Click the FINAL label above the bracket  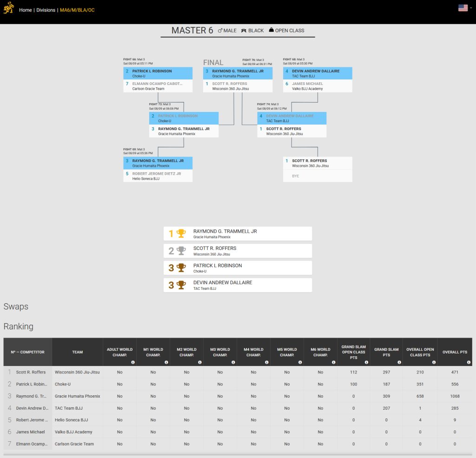213,63
